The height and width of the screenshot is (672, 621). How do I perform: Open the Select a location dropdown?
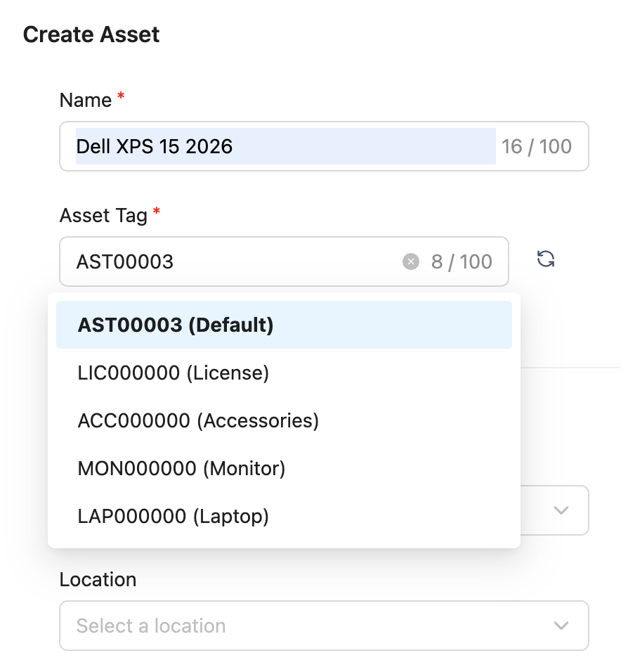[325, 626]
